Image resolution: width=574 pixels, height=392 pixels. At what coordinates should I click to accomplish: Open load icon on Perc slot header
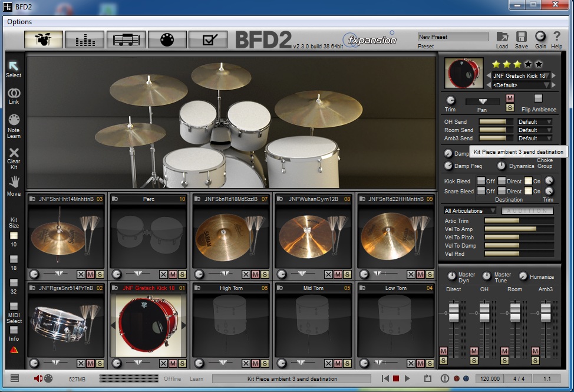[x=115, y=199]
